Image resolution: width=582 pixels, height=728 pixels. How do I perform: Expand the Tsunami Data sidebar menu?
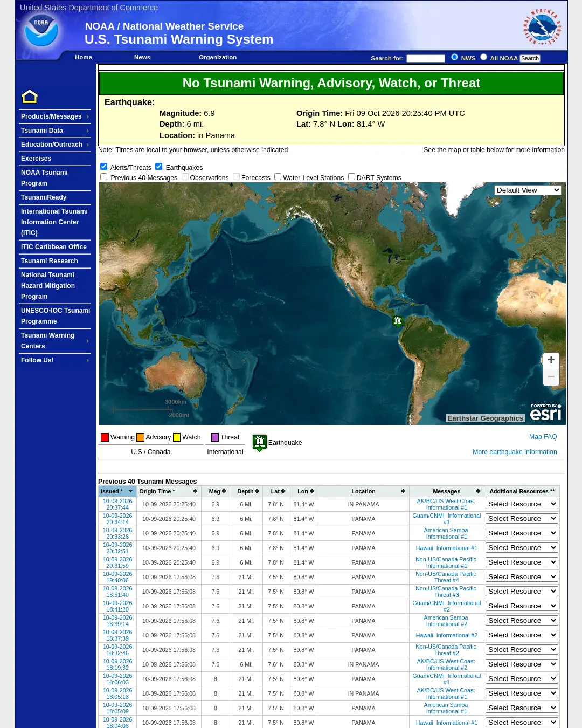pyautogui.click(x=55, y=131)
